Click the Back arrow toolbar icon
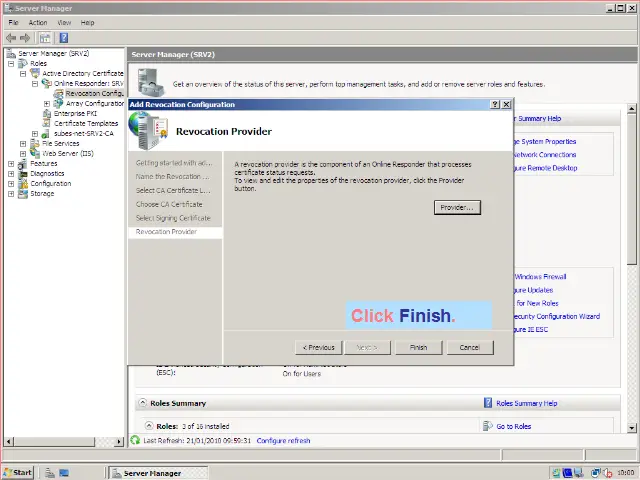This screenshot has height=480, width=640. click(x=11, y=38)
